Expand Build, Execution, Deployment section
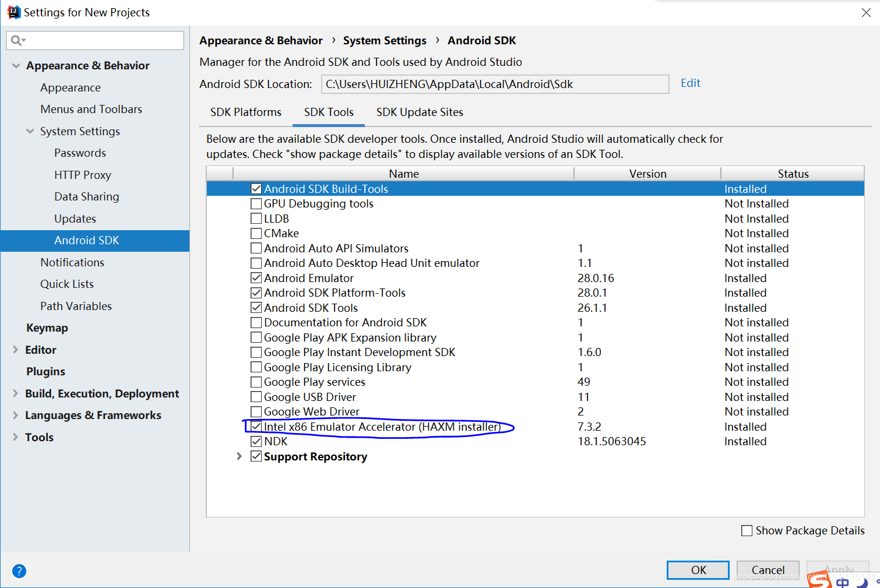 point(16,393)
